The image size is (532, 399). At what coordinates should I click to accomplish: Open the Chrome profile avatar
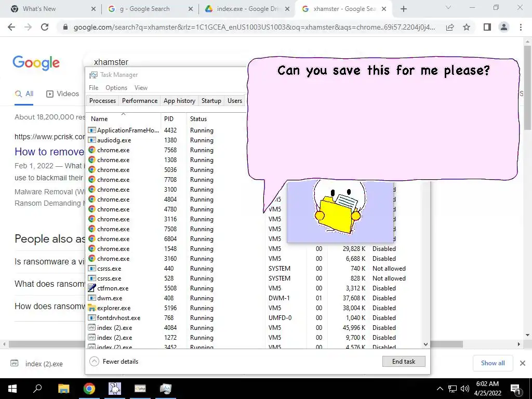click(504, 27)
